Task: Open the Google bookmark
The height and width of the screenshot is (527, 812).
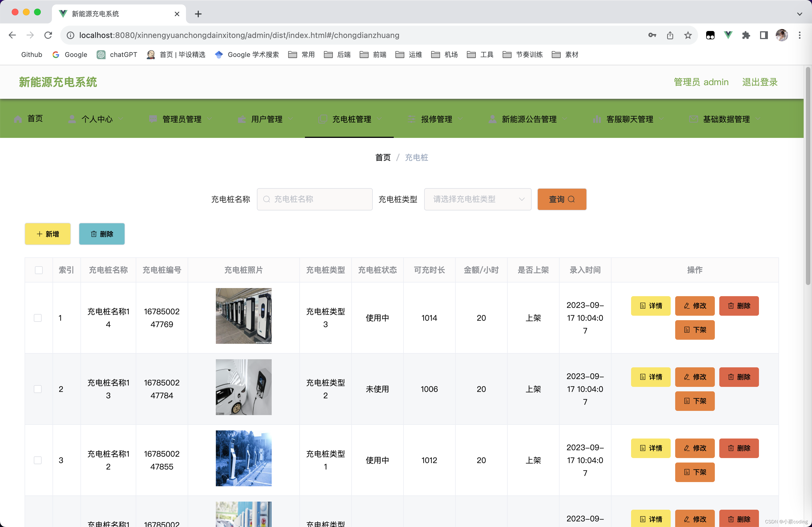Action: 70,55
